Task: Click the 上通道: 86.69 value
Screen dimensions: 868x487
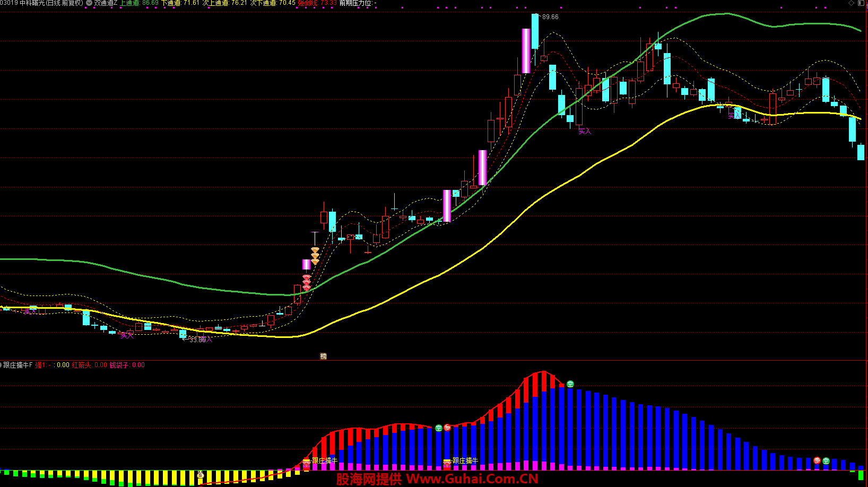Action: 139,3
